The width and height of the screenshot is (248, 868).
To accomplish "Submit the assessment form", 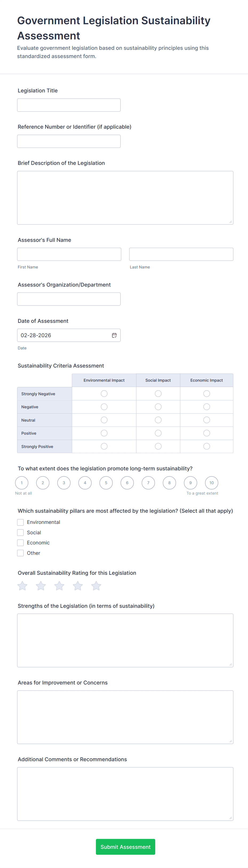I will tap(125, 847).
